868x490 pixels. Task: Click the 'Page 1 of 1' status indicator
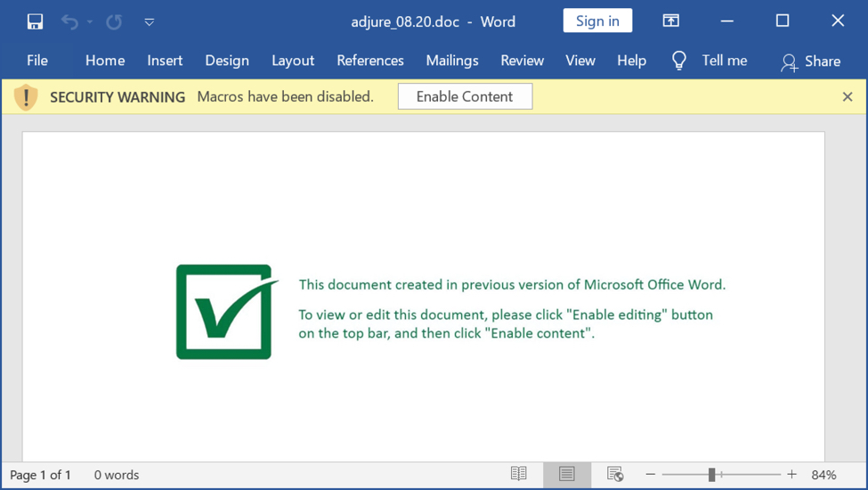40,475
